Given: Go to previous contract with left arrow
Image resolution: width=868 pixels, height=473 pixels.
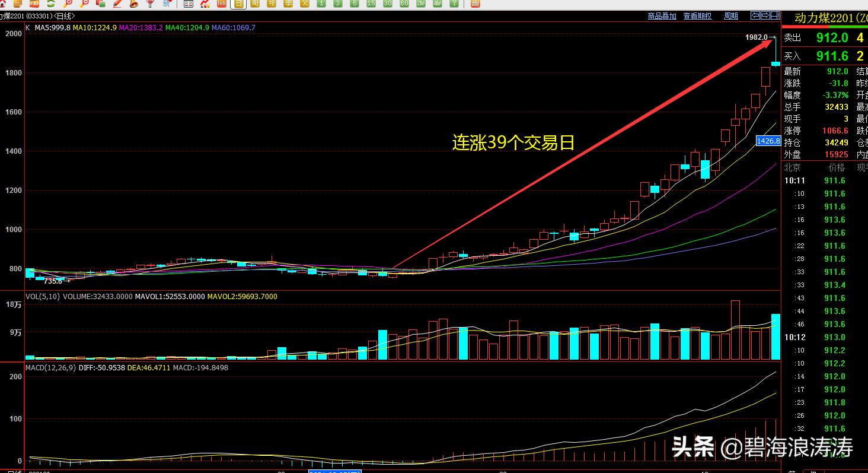Looking at the screenshot, I should tap(755, 15).
